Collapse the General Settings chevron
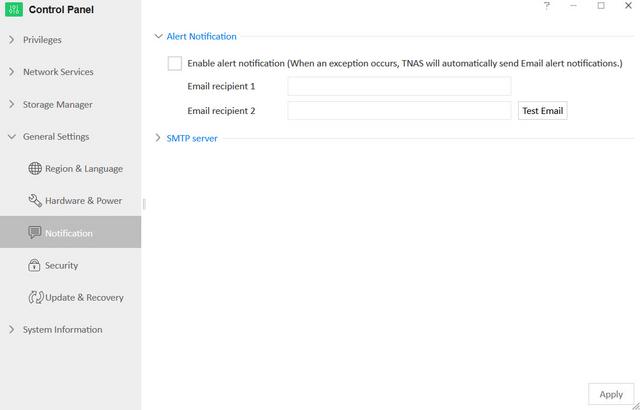 11,137
